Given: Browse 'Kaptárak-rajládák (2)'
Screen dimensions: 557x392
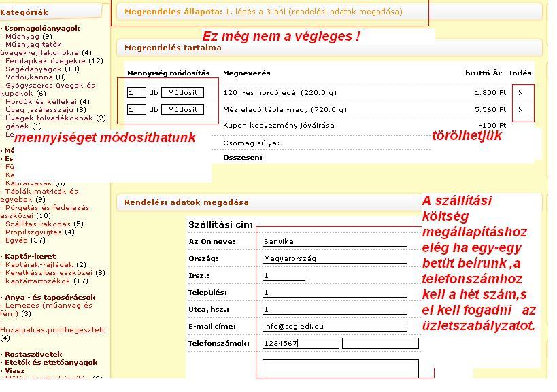Looking at the screenshot, I should click(x=46, y=264).
